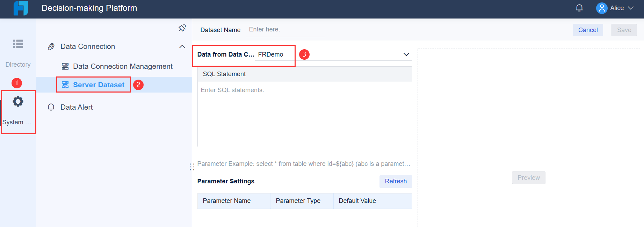Collapse the Data Connection menu group
Image resolution: width=644 pixels, height=227 pixels.
[182, 46]
